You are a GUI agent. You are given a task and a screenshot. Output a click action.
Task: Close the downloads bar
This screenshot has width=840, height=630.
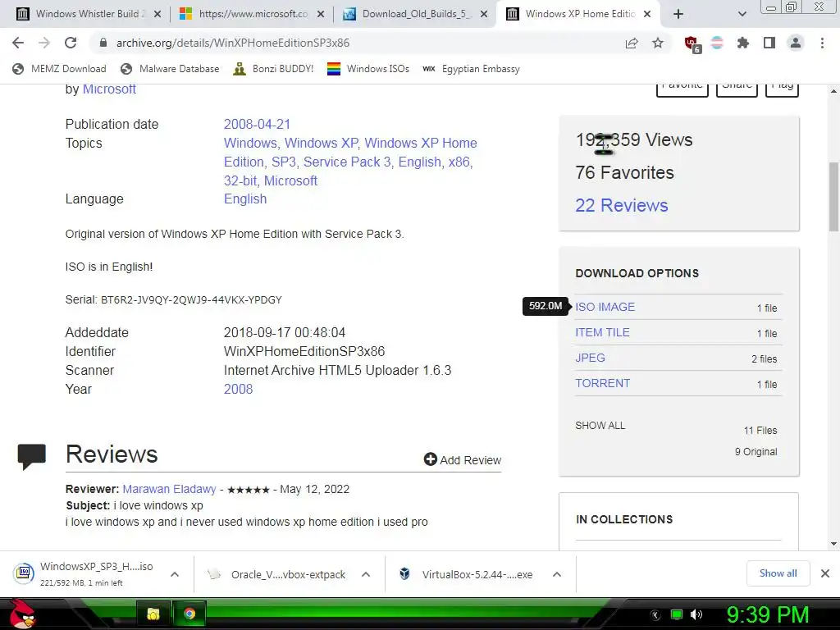point(825,573)
